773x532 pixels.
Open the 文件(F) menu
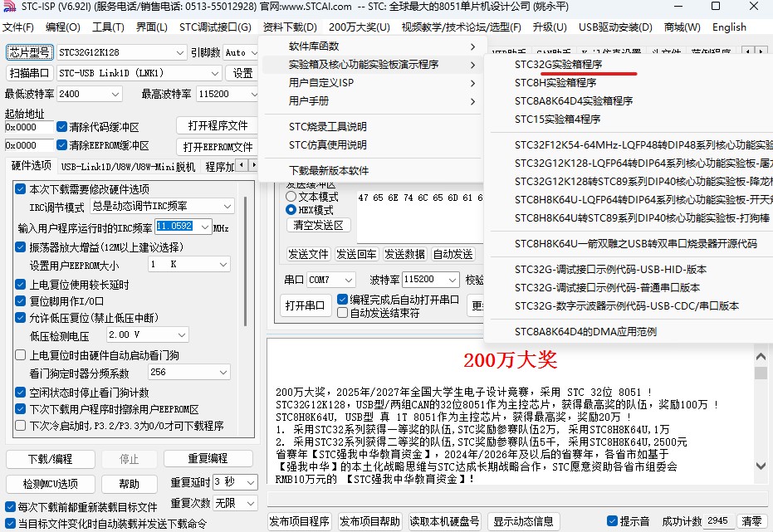18,27
